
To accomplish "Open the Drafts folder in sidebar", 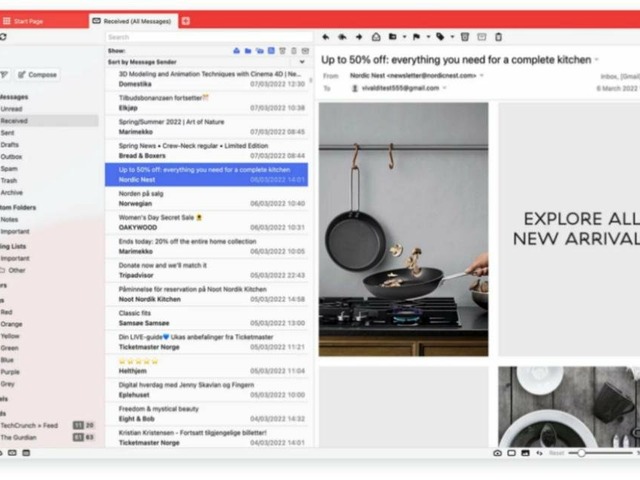I will coord(10,145).
